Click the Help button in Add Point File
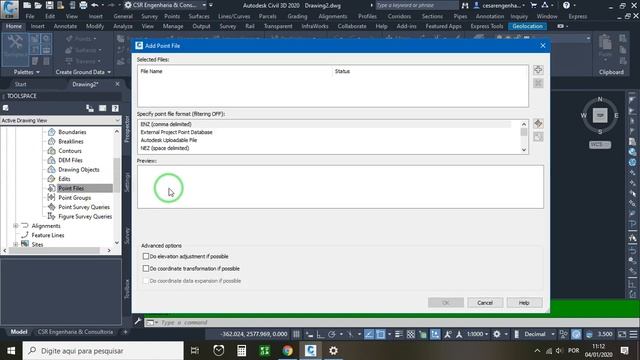The image size is (640, 360). (524, 303)
